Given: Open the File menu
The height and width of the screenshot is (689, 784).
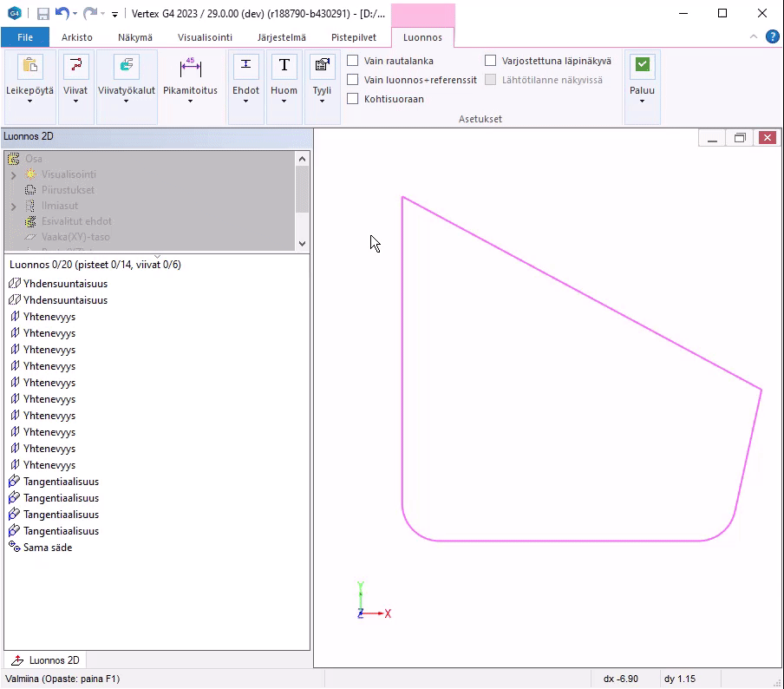Looking at the screenshot, I should click(x=25, y=37).
